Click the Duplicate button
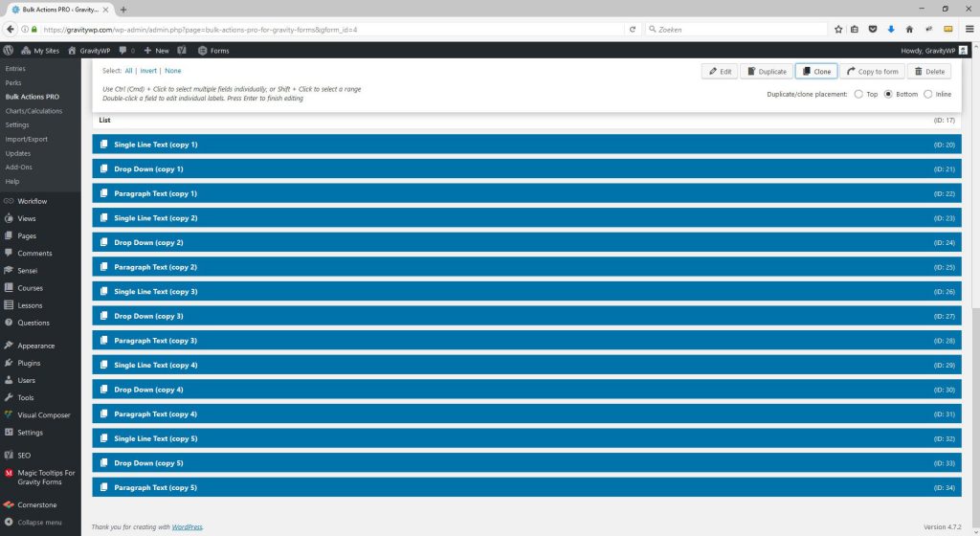Image resolution: width=980 pixels, height=536 pixels. (767, 71)
